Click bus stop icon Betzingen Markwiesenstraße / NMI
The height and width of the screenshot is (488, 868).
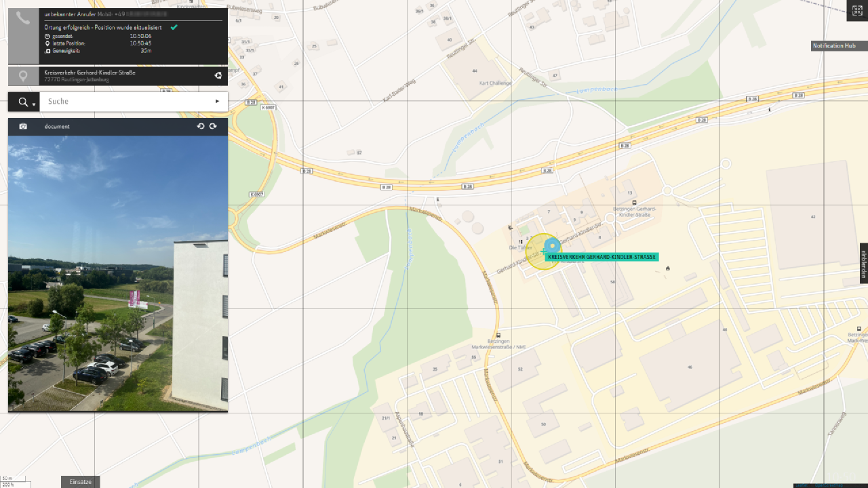(x=498, y=335)
